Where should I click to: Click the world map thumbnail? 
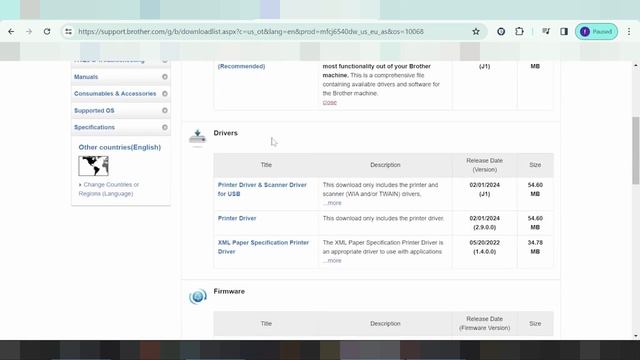point(93,166)
